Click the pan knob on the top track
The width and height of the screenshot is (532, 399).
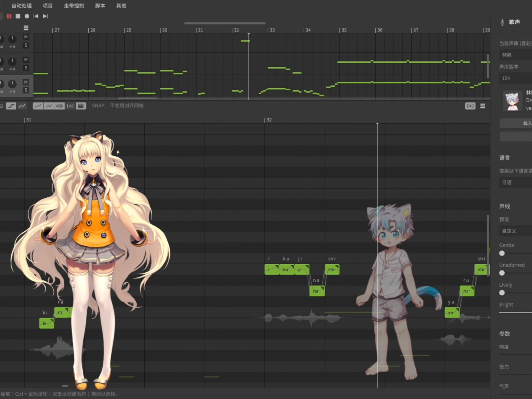[12, 39]
